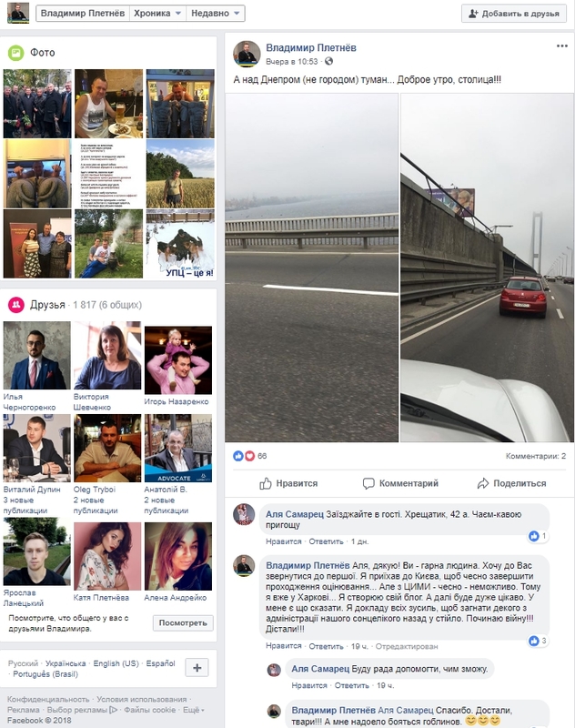Image resolution: width=575 pixels, height=728 pixels.
Task: Add another language with the plus button
Action: coord(197,668)
